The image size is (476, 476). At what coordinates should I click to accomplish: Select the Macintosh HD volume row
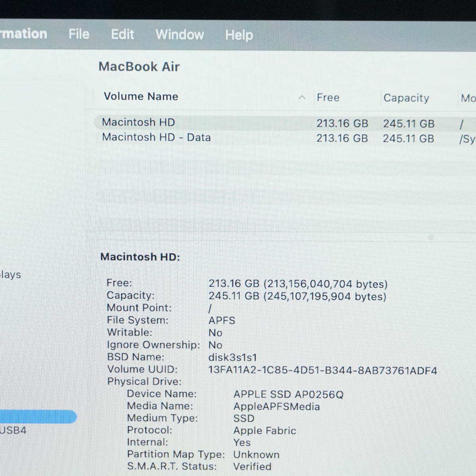coord(285,123)
